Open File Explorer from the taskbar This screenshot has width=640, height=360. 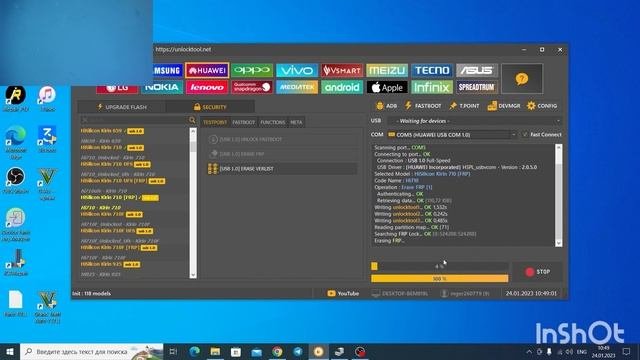click(216, 351)
